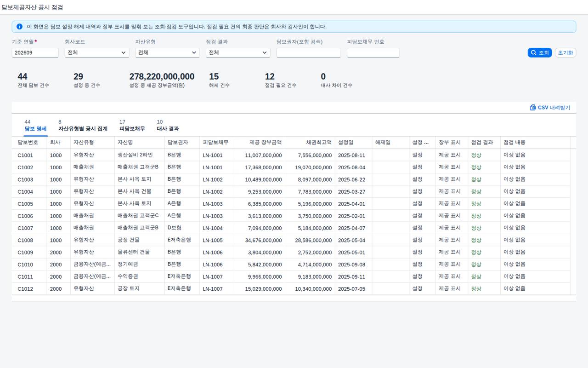This screenshot has width=588, height=368.
Task: Switch to the 대사 결과 tab
Action: [x=168, y=126]
